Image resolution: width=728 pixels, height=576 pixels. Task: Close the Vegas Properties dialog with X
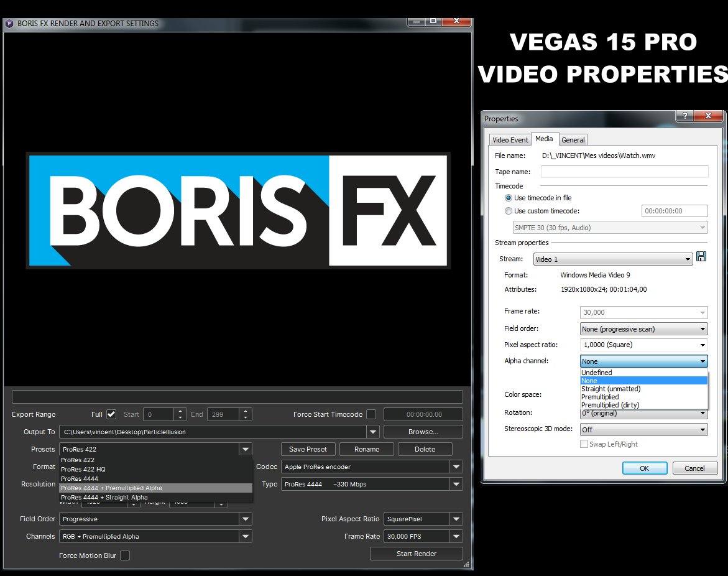click(x=708, y=116)
